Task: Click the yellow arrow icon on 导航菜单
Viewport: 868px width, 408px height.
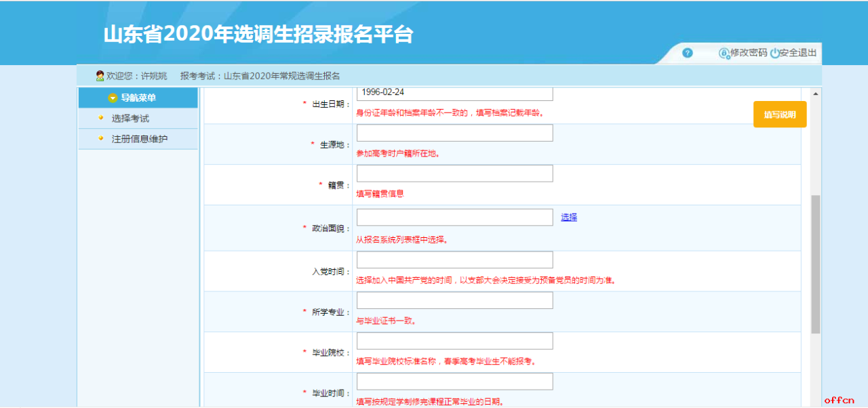Action: pyautogui.click(x=113, y=98)
